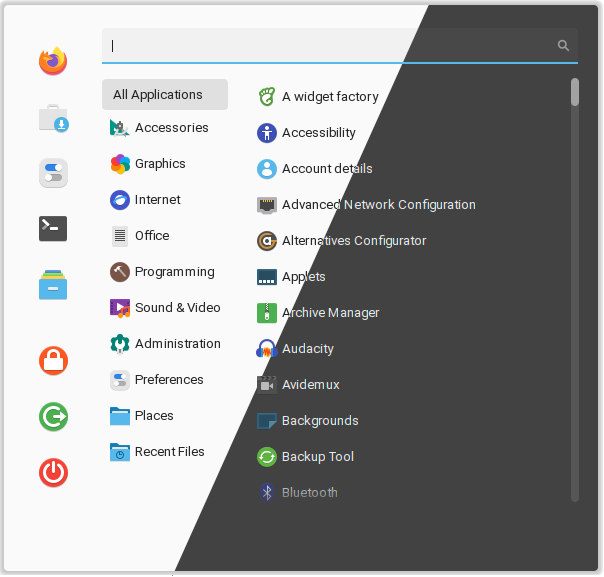The width and height of the screenshot is (604, 577).
Task: Focus the menu search field
Action: click(340, 45)
